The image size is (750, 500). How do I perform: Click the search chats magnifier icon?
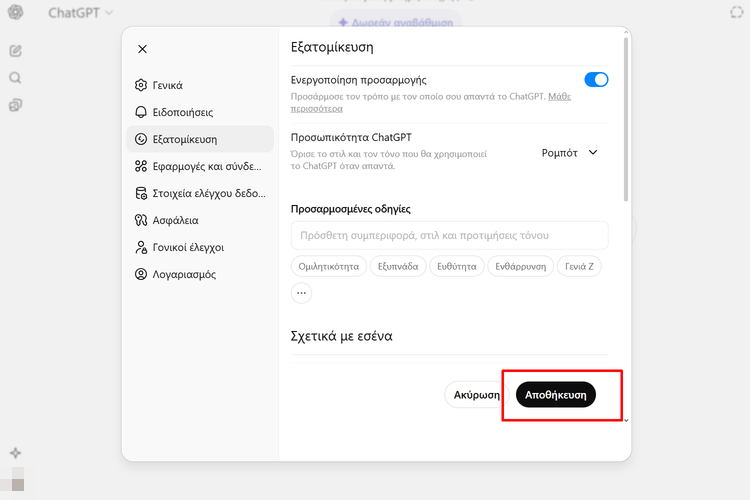point(15,77)
